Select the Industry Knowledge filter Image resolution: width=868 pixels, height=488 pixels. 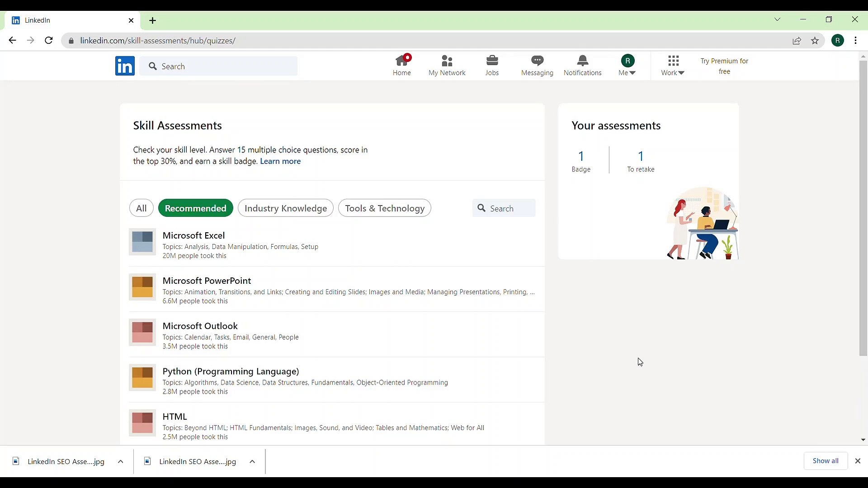285,208
